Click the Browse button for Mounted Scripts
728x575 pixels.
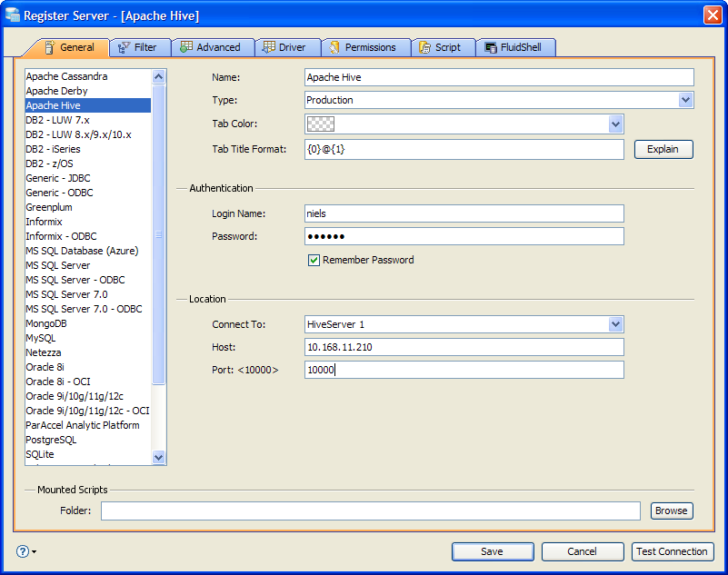tap(672, 511)
